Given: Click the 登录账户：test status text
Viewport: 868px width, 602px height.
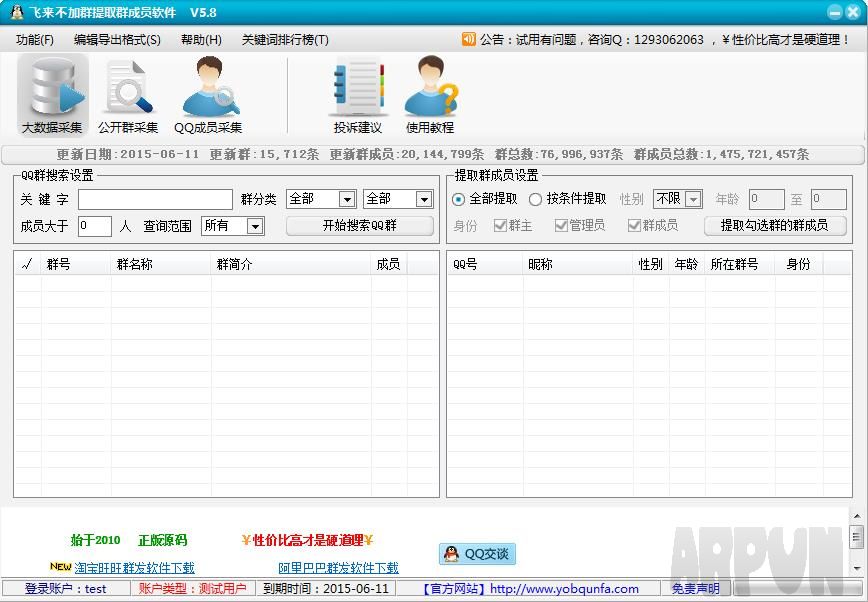Looking at the screenshot, I should click(66, 589).
